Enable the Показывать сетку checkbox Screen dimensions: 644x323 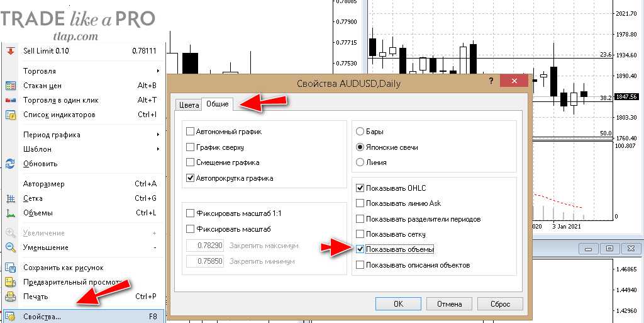tap(360, 234)
